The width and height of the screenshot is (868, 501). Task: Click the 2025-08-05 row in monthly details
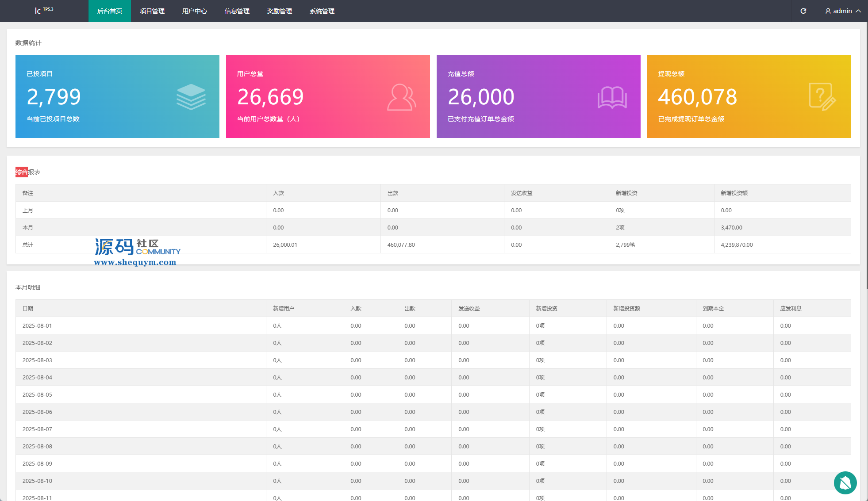click(x=37, y=394)
